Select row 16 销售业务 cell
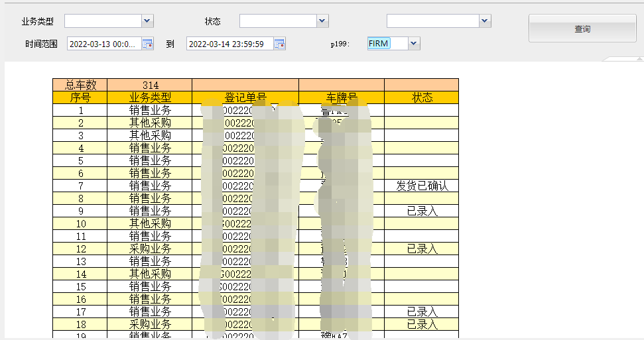The height and width of the screenshot is (340, 644). click(150, 300)
